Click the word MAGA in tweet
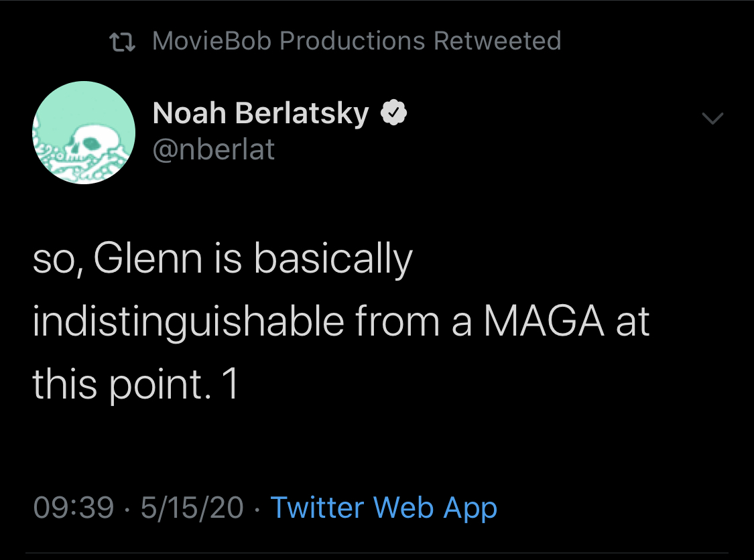Image resolution: width=754 pixels, height=560 pixels. [544, 321]
